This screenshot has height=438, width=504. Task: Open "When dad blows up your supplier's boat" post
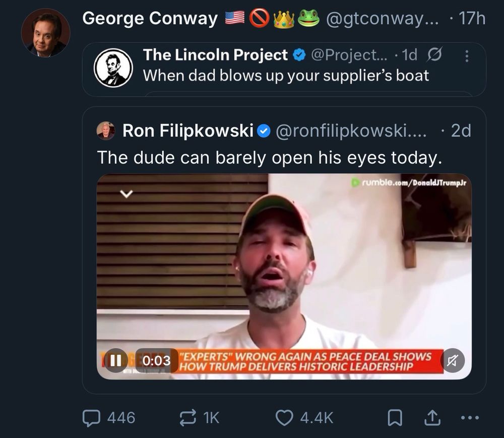pos(286,76)
